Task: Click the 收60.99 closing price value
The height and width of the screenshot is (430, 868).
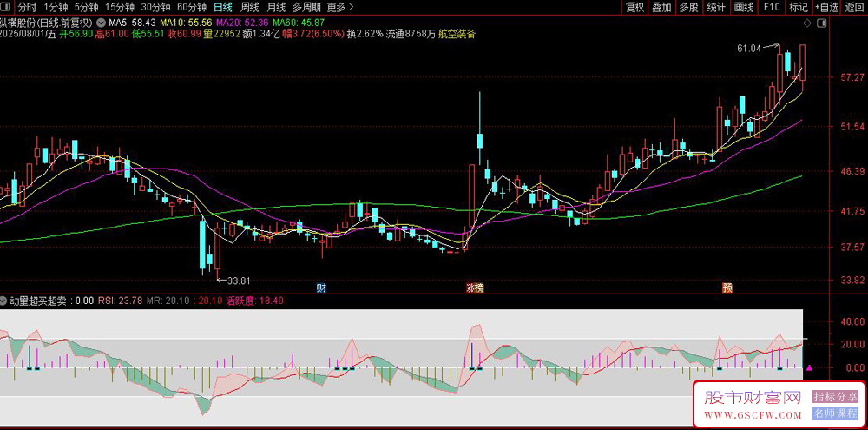Action: tap(184, 34)
